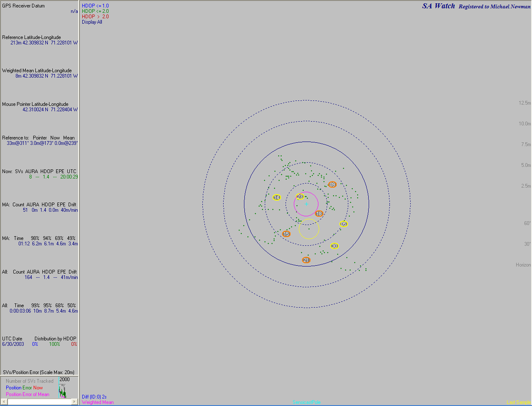This screenshot has width=532, height=406.
Task: Click the 12.5m range scale label
Action: [524, 103]
